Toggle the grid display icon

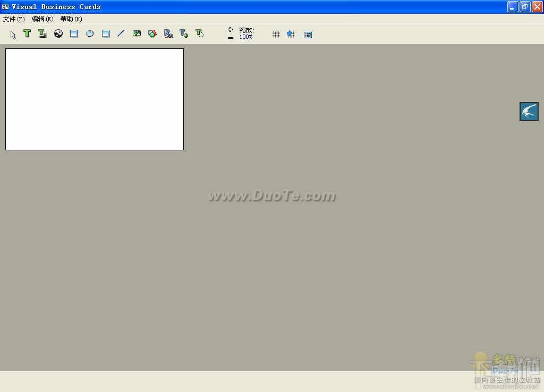276,35
